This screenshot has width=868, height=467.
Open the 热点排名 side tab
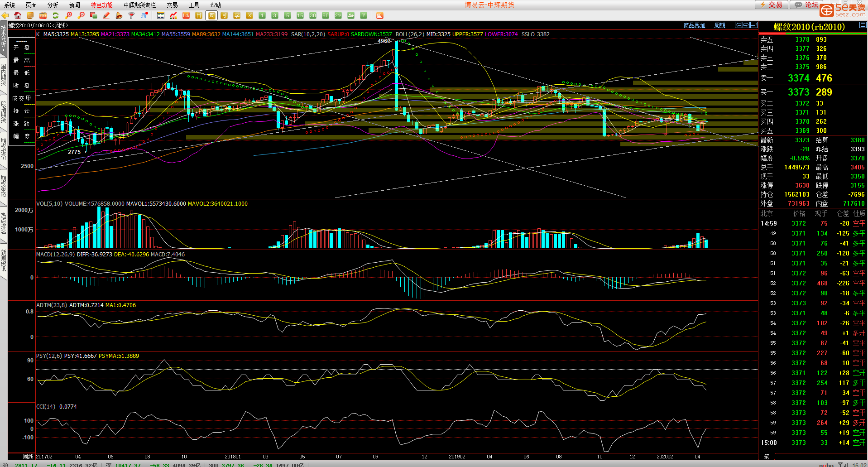click(x=4, y=223)
